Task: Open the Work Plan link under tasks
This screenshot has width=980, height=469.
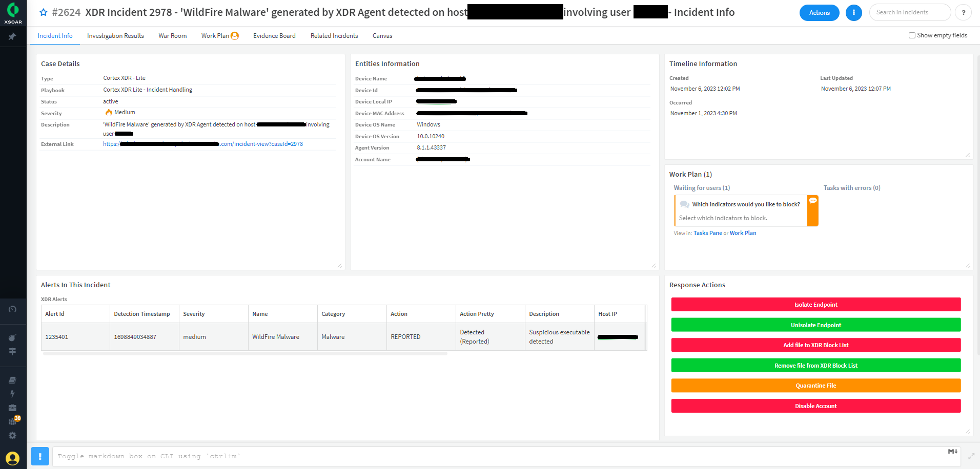Action: click(x=743, y=233)
